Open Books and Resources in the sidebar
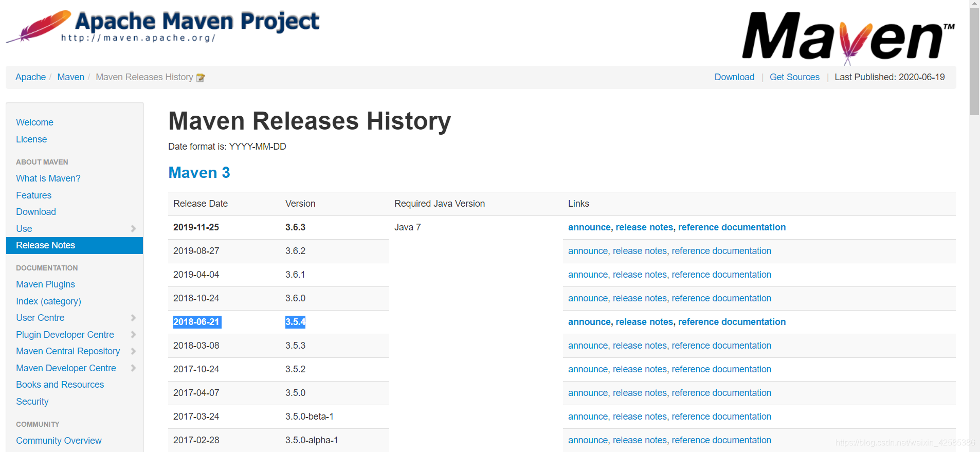 pyautogui.click(x=60, y=385)
